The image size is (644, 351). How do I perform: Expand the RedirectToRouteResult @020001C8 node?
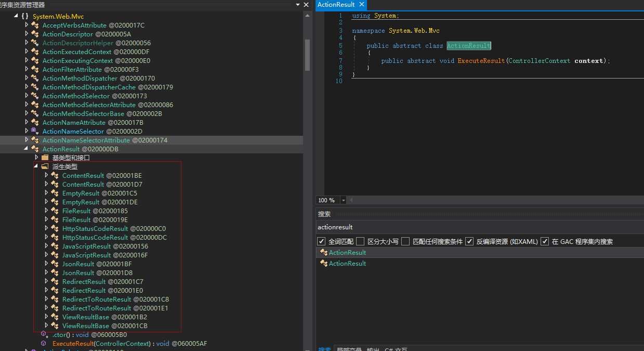[x=46, y=300]
